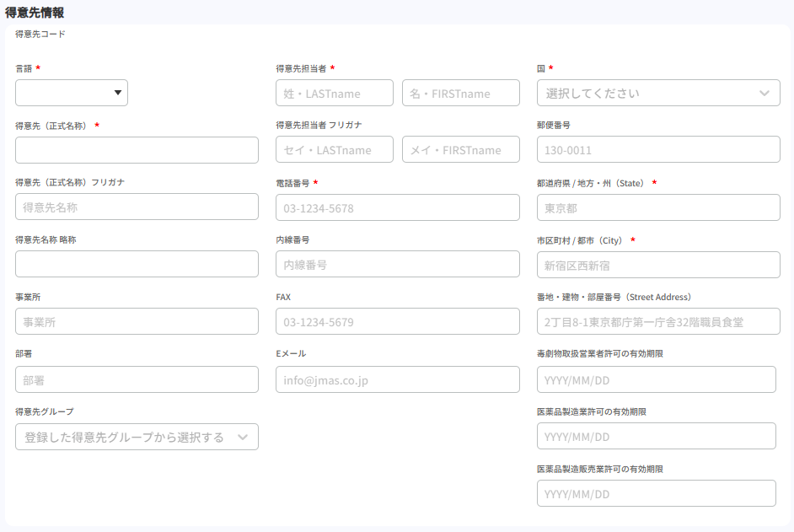Focus the メイ・FIRSTname furigana field

click(x=460, y=149)
